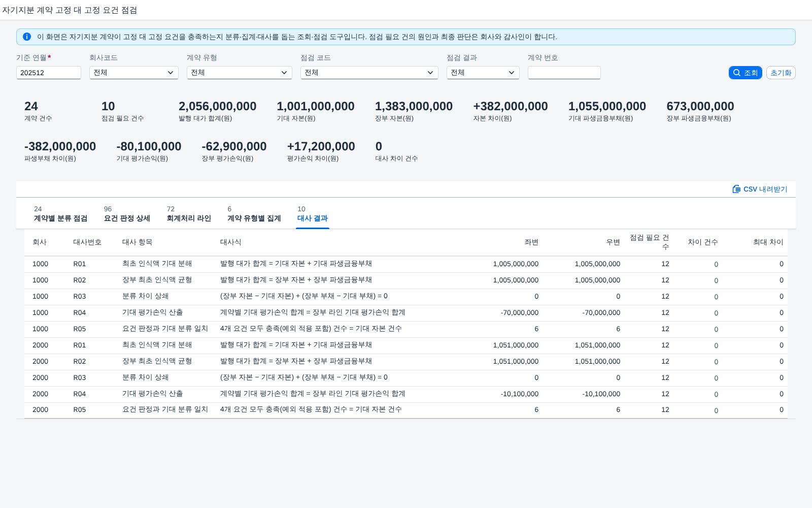Select the 회계처리 라인 tab
Image resolution: width=812 pixels, height=508 pixels.
(x=189, y=214)
